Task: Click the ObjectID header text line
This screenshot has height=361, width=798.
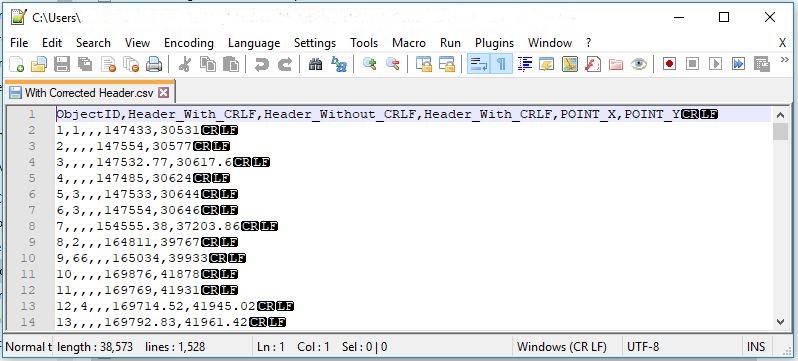Action: 387,115
